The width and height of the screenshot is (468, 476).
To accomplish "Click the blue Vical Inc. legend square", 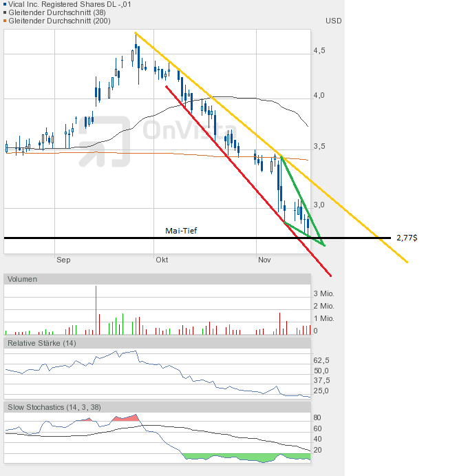I will 6,4.
